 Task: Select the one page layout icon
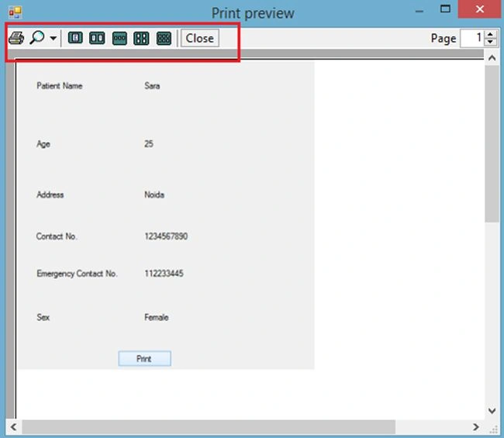tap(75, 38)
